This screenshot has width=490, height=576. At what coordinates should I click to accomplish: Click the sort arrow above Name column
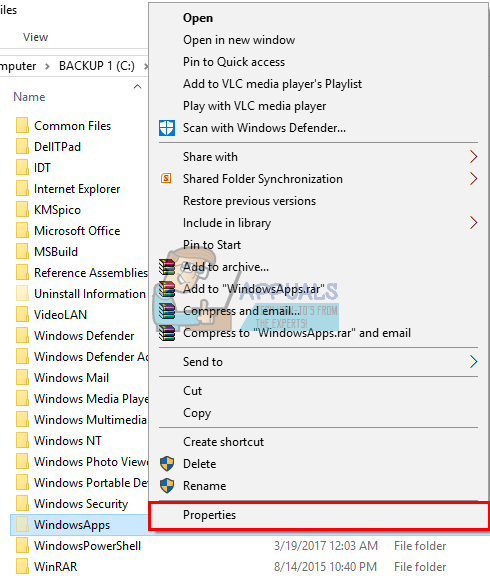tap(137, 86)
